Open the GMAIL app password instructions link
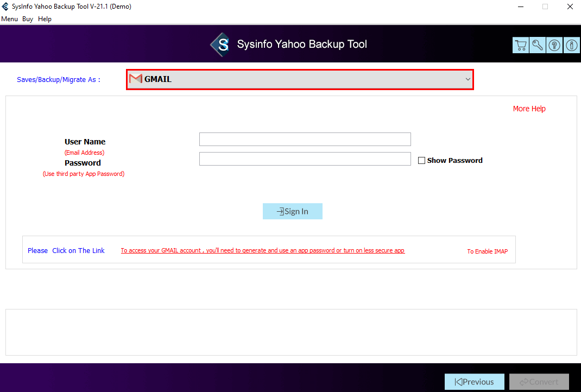 [x=263, y=250]
